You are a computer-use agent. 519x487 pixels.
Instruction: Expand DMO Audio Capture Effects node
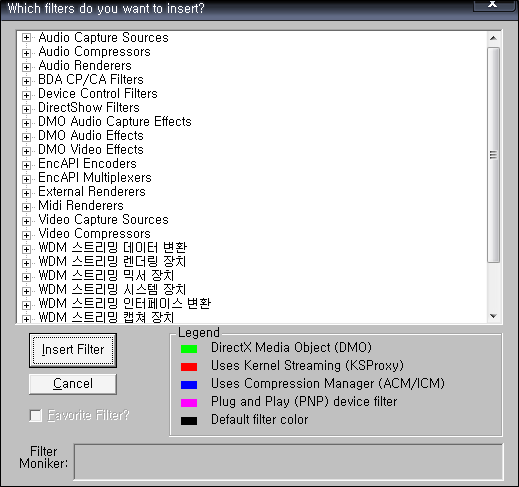pos(26,123)
